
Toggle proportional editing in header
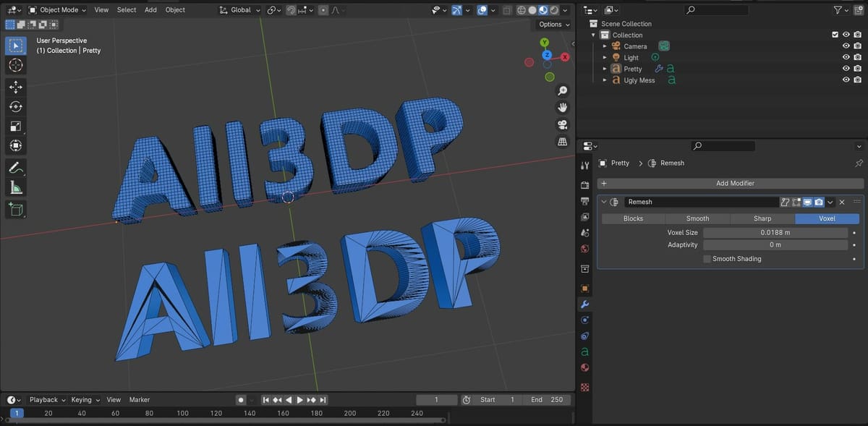(x=323, y=10)
